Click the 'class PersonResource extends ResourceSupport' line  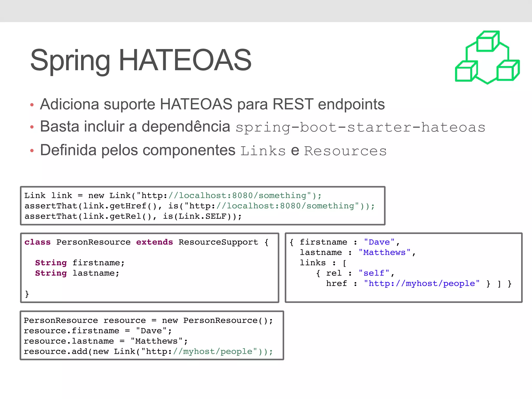pyautogui.click(x=147, y=242)
